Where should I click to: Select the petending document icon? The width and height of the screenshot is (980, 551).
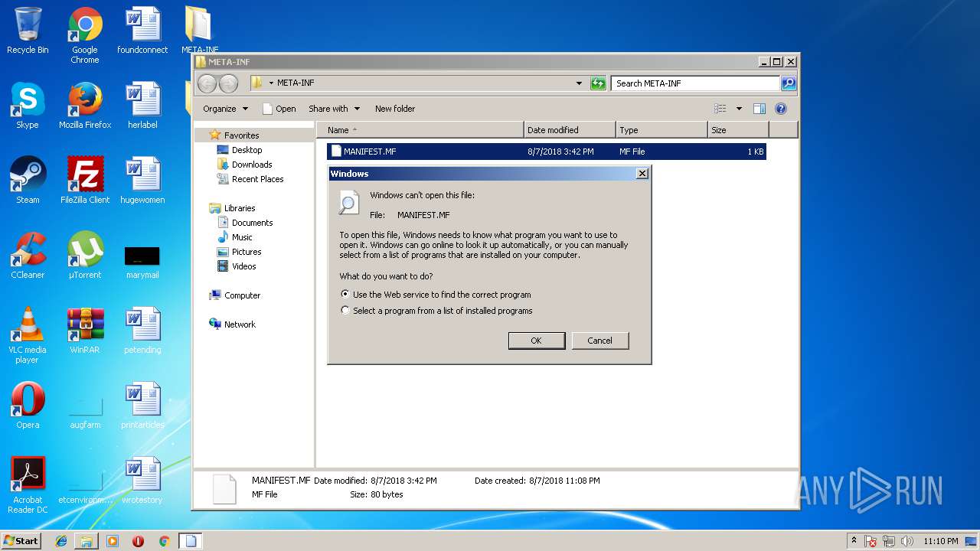coord(142,331)
